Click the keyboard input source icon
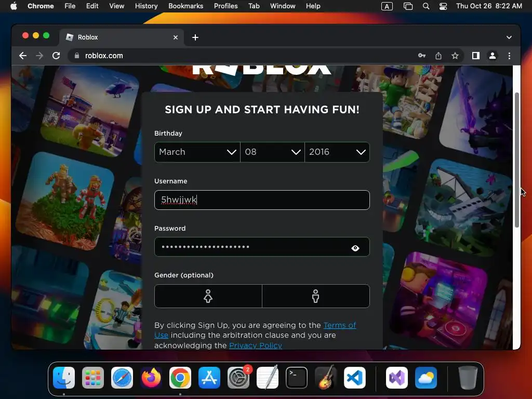Screen dimensions: 532x399 (387, 6)
